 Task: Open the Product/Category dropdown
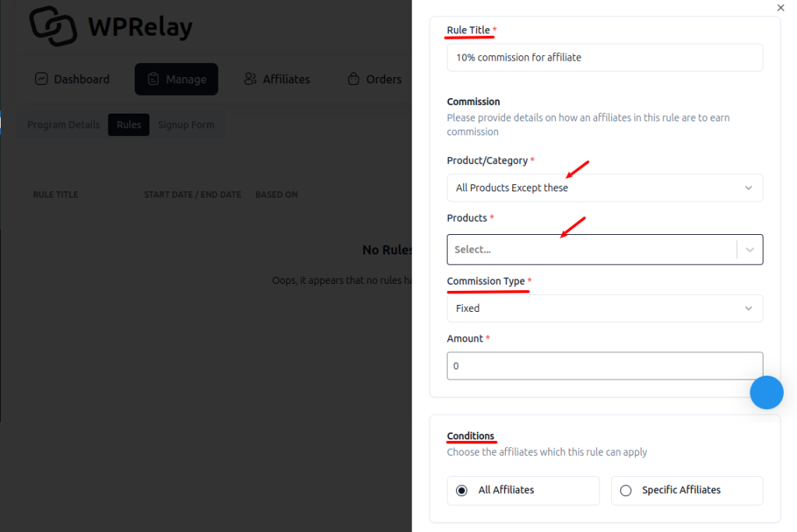[605, 187]
